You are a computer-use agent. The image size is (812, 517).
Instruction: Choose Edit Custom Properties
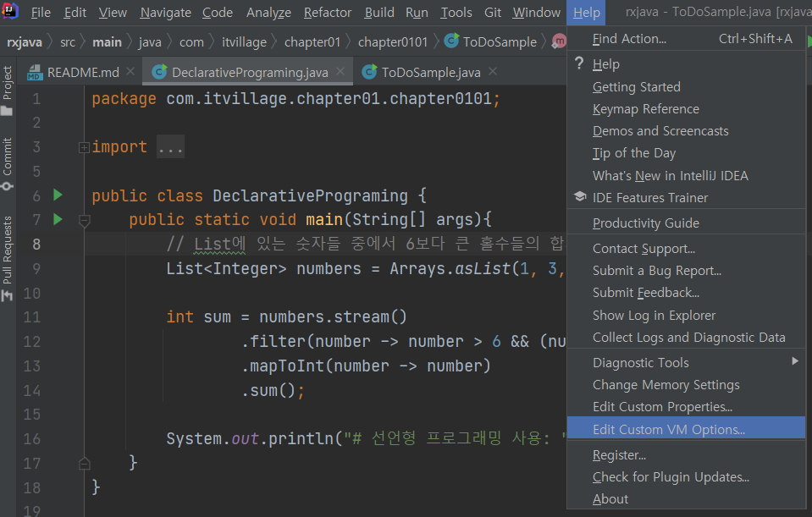tap(686, 407)
